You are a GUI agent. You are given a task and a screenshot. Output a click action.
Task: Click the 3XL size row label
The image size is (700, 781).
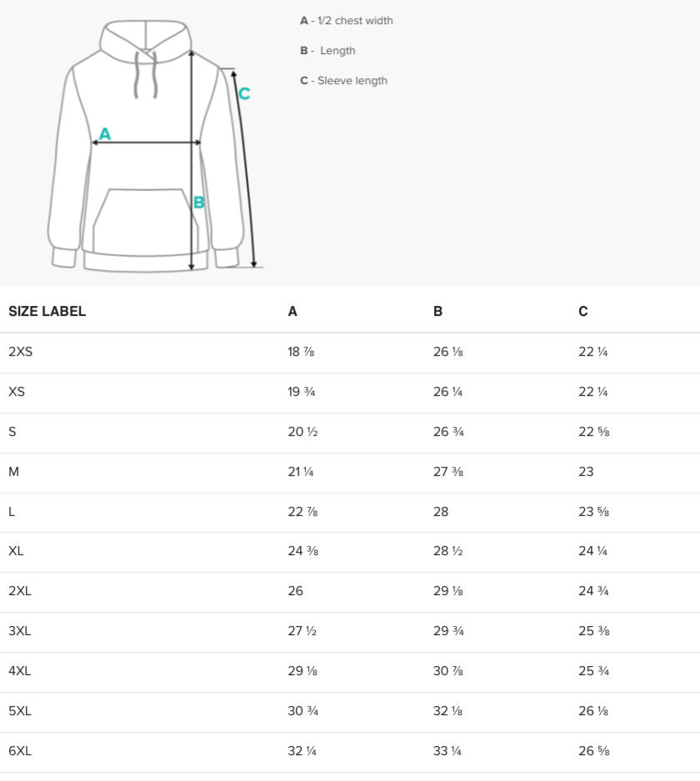(20, 631)
